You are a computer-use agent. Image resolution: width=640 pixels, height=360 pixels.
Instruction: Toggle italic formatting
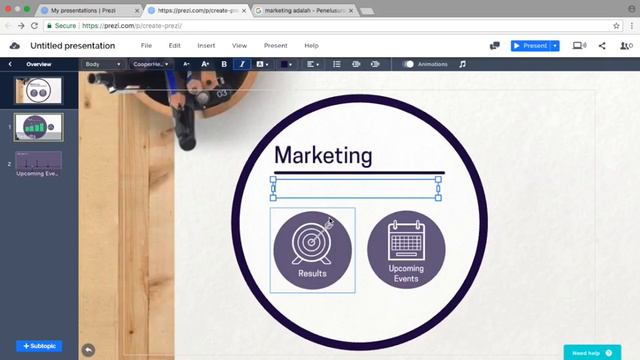[x=242, y=64]
